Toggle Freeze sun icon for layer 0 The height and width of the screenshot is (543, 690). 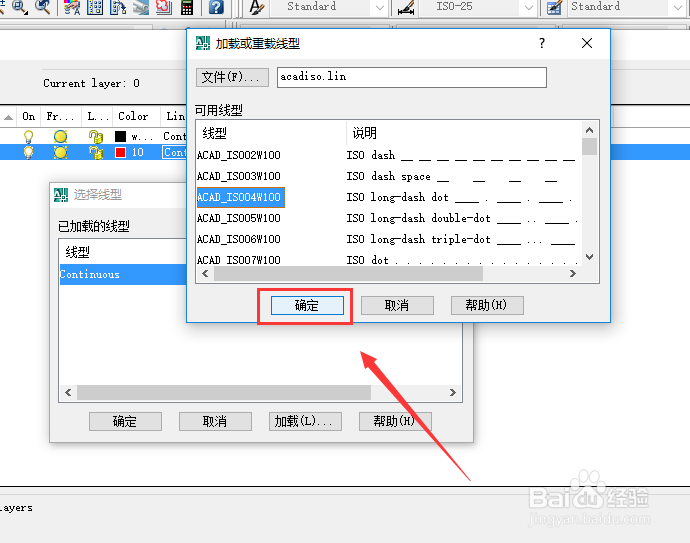(60, 136)
